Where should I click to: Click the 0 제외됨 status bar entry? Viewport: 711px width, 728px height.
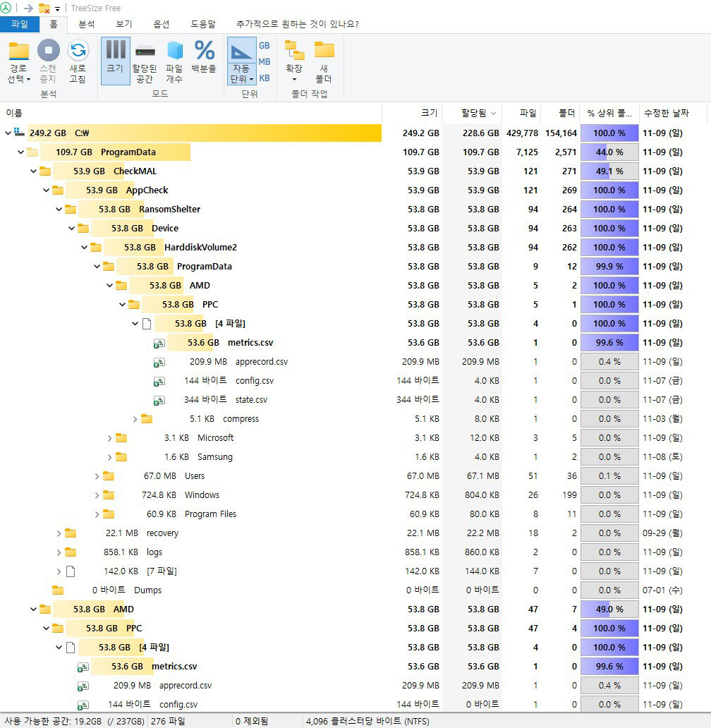pos(252,721)
